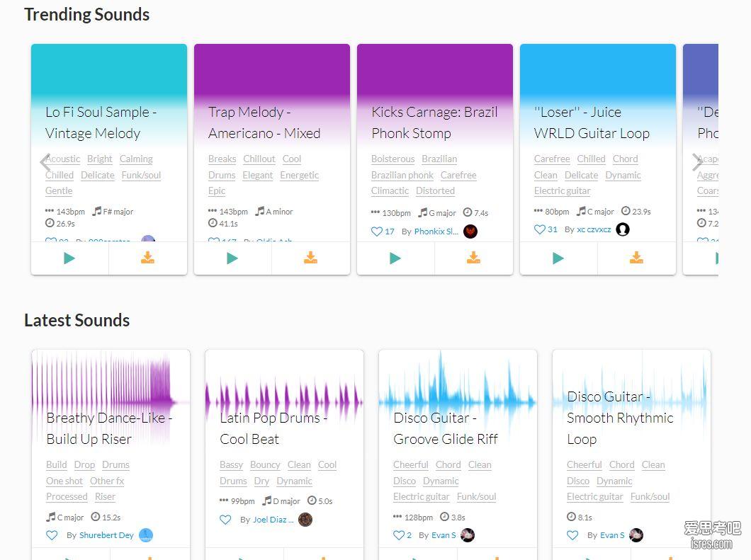Open xc czvxcz profile avatar
The height and width of the screenshot is (560, 751).
click(x=623, y=229)
